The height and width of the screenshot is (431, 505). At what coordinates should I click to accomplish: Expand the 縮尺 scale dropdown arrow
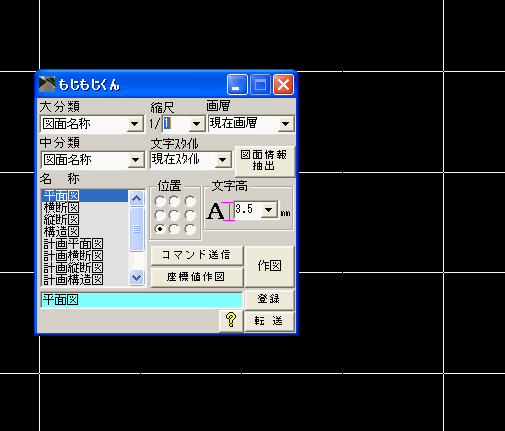[197, 124]
